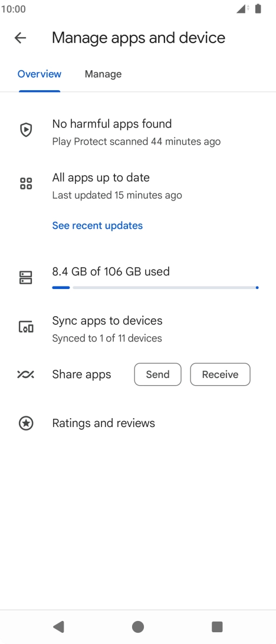Switch to the Manage tab
This screenshot has width=276, height=644.
103,74
